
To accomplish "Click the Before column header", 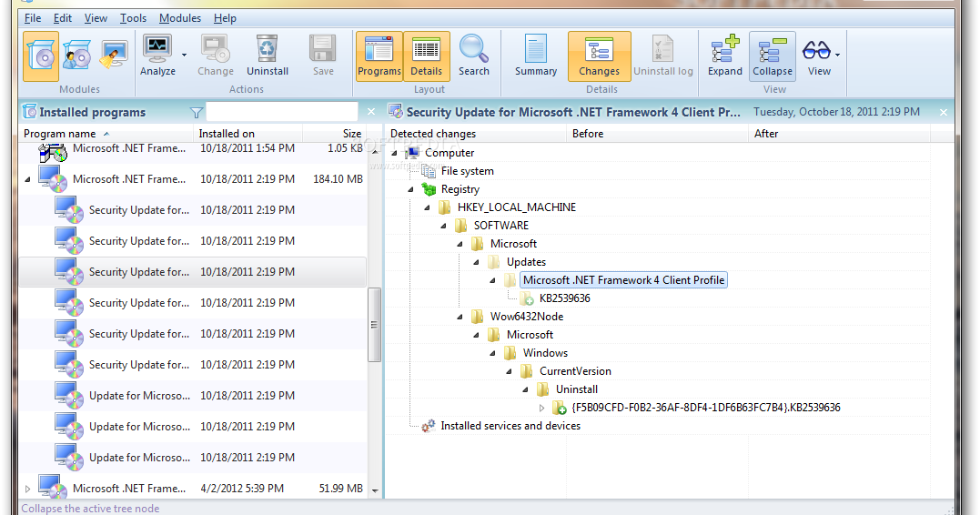I will pyautogui.click(x=657, y=133).
